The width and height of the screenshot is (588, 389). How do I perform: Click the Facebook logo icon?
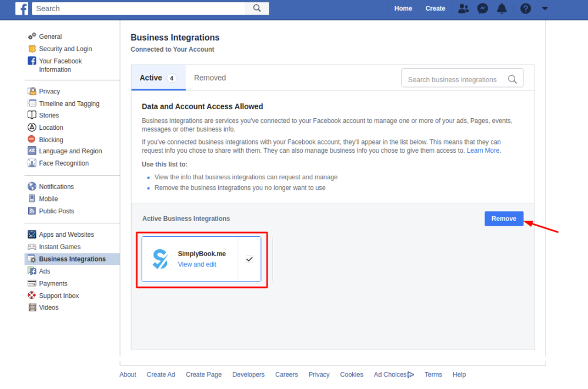click(x=22, y=8)
